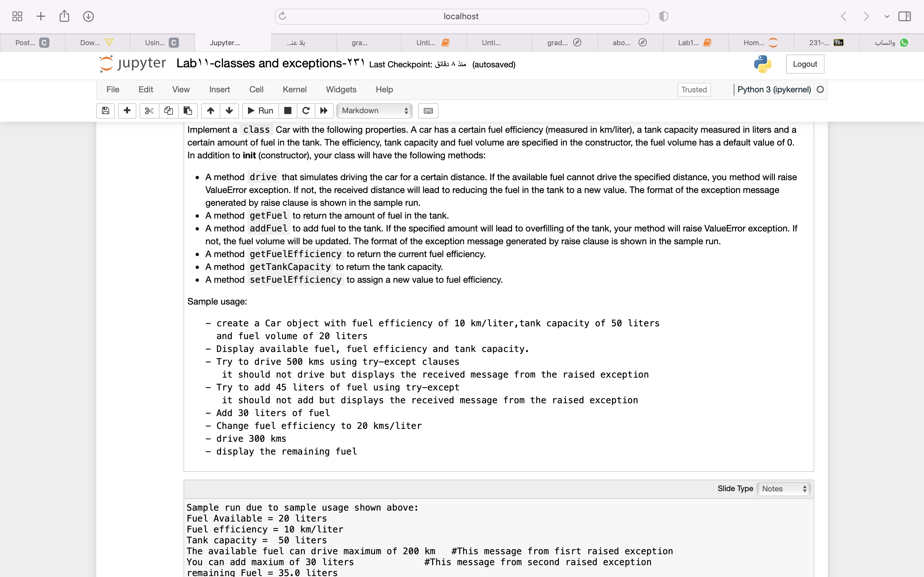Toggle the Trusted notebook indicator
This screenshot has height=577, width=924.
pyautogui.click(x=694, y=90)
